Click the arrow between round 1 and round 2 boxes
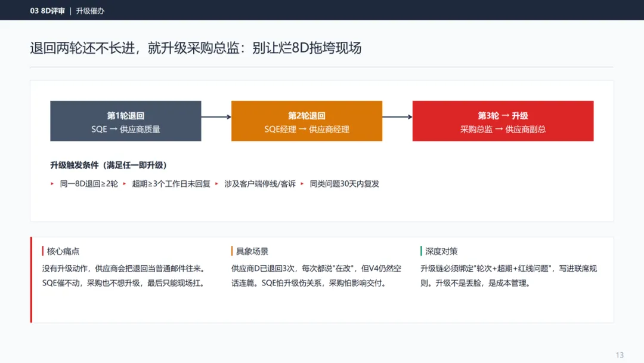The image size is (644, 363). pyautogui.click(x=216, y=117)
